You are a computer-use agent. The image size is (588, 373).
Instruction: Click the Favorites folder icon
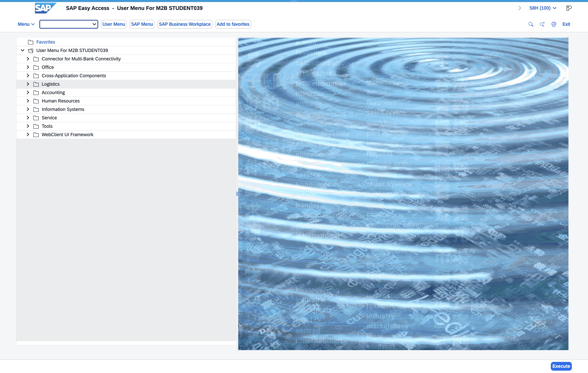tap(30, 42)
